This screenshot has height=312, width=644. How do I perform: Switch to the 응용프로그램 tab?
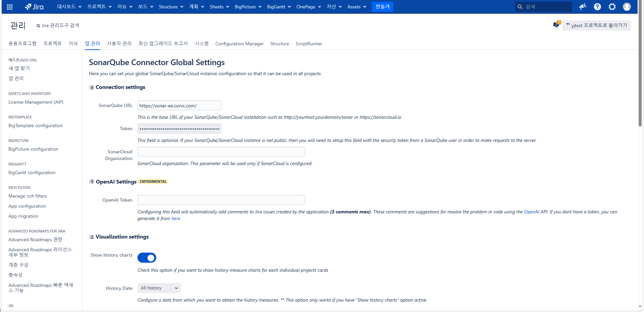point(22,44)
